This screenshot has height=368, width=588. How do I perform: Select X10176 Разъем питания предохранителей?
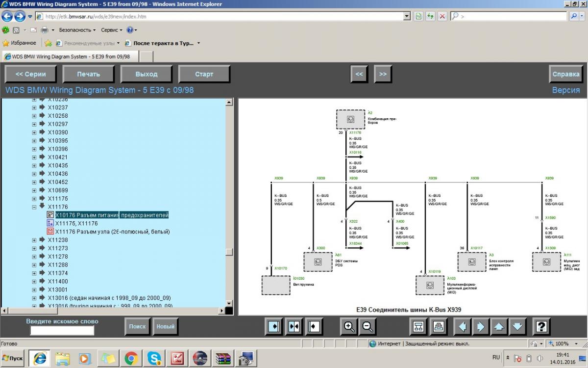(x=112, y=215)
